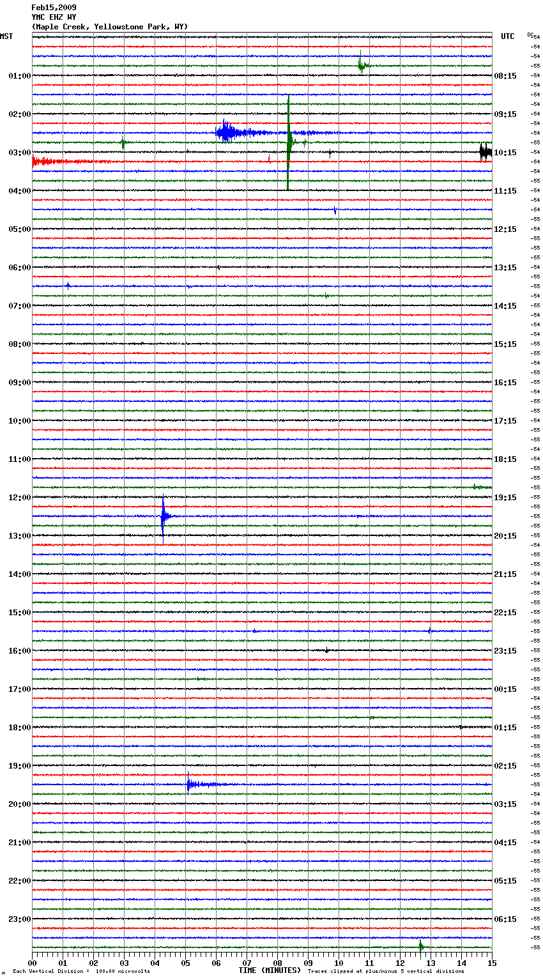
Task: Click the MST time label '01:00'
Action: (20, 76)
